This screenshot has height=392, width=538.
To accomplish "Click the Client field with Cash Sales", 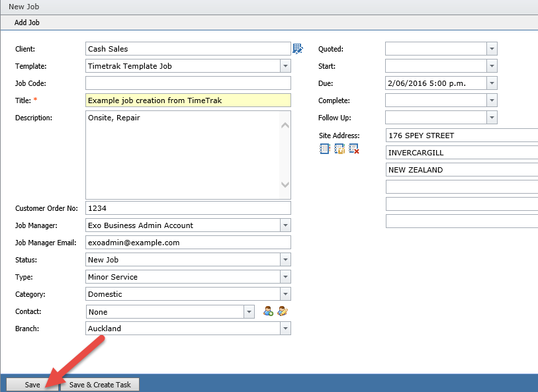I will point(188,49).
